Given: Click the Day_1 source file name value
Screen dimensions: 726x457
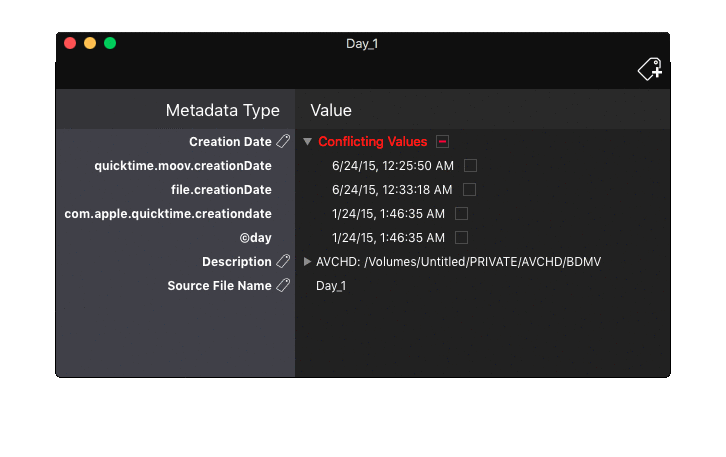Looking at the screenshot, I should tap(331, 286).
